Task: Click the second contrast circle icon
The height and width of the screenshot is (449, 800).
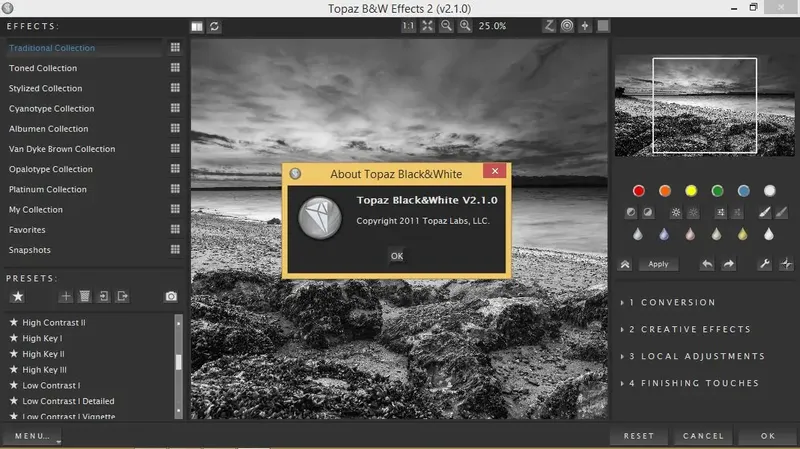Action: (x=647, y=212)
